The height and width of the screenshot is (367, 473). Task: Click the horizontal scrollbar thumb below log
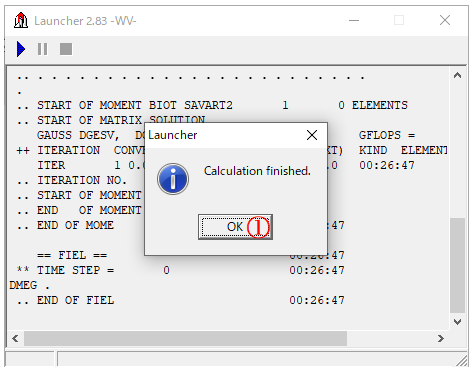click(x=185, y=339)
